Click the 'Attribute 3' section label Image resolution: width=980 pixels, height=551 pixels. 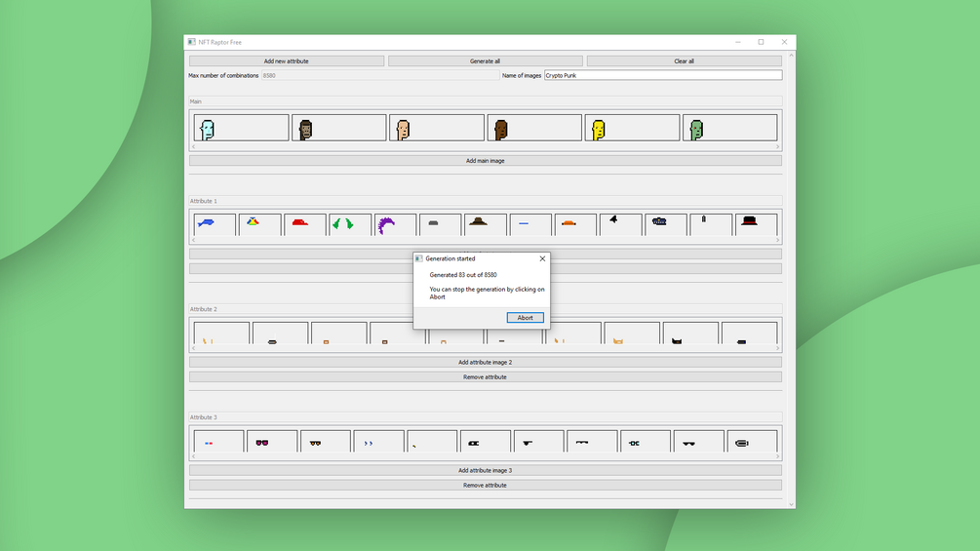pos(204,417)
